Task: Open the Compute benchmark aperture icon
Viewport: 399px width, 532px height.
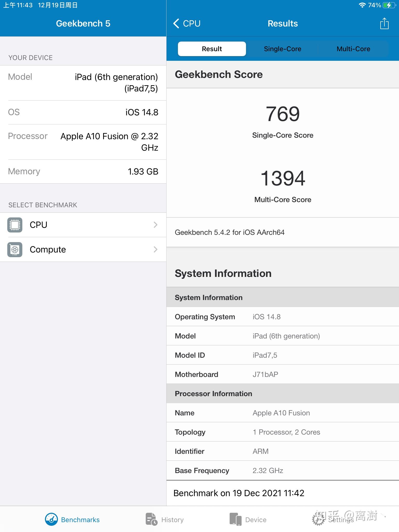Action: coord(15,249)
